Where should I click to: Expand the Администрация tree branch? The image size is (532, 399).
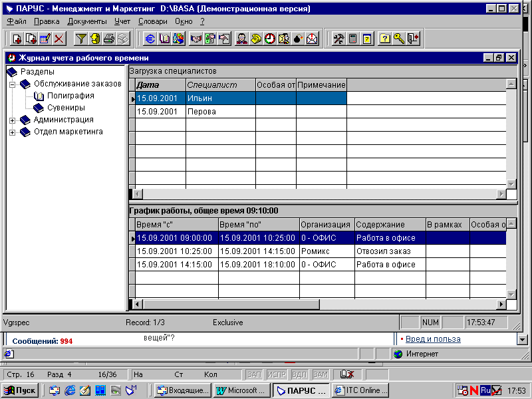12,120
